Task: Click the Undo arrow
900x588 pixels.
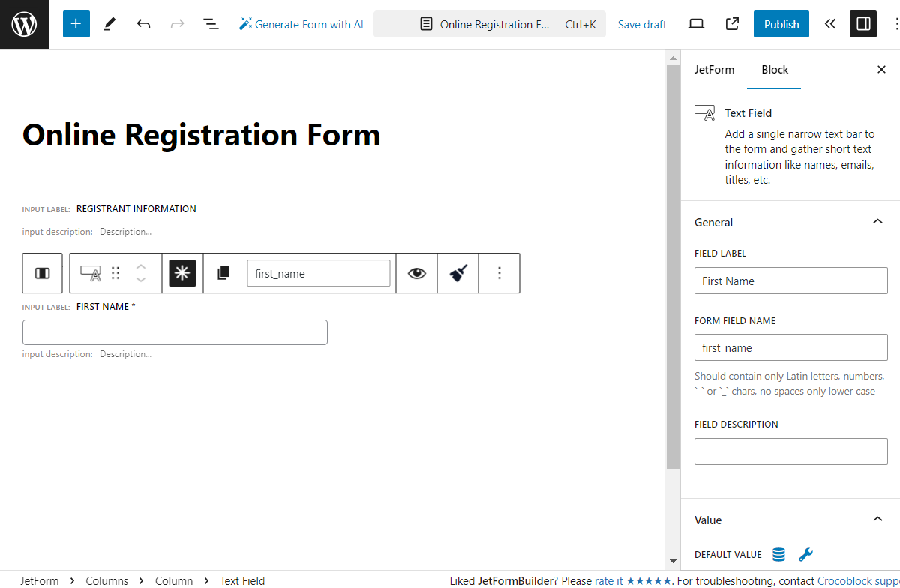Action: (143, 24)
